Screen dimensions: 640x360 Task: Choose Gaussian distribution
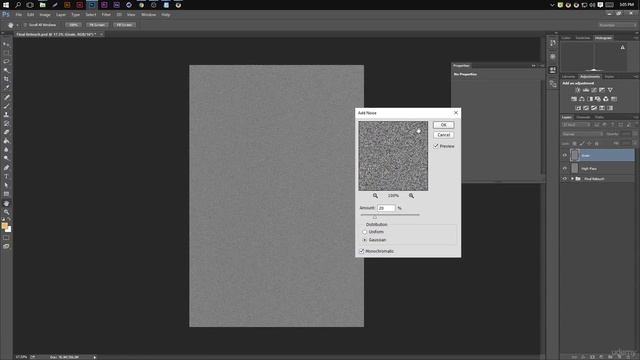coord(364,240)
